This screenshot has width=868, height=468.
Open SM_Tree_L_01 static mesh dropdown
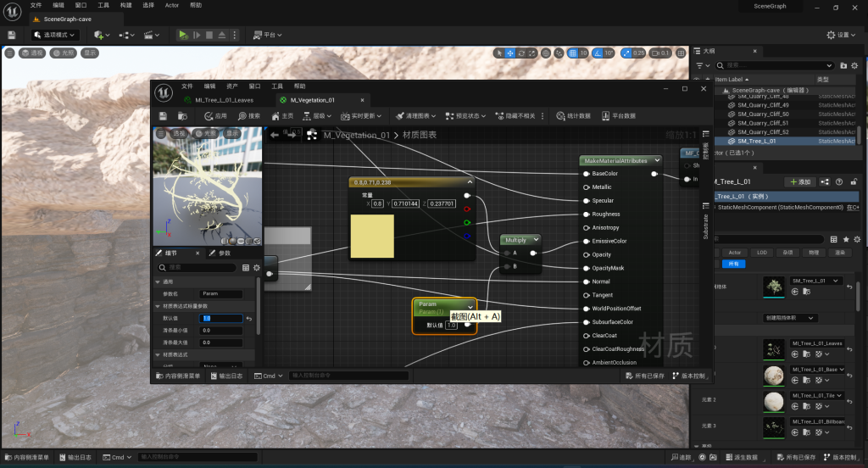815,281
